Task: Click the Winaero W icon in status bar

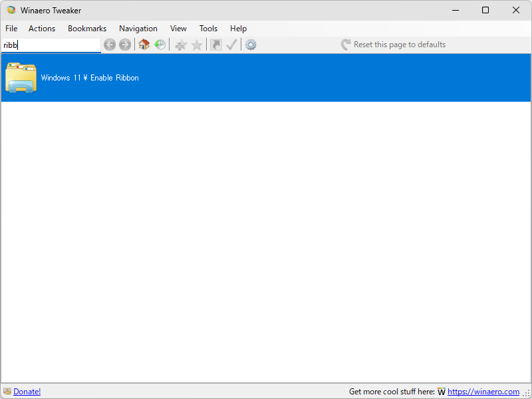Action: (x=441, y=392)
